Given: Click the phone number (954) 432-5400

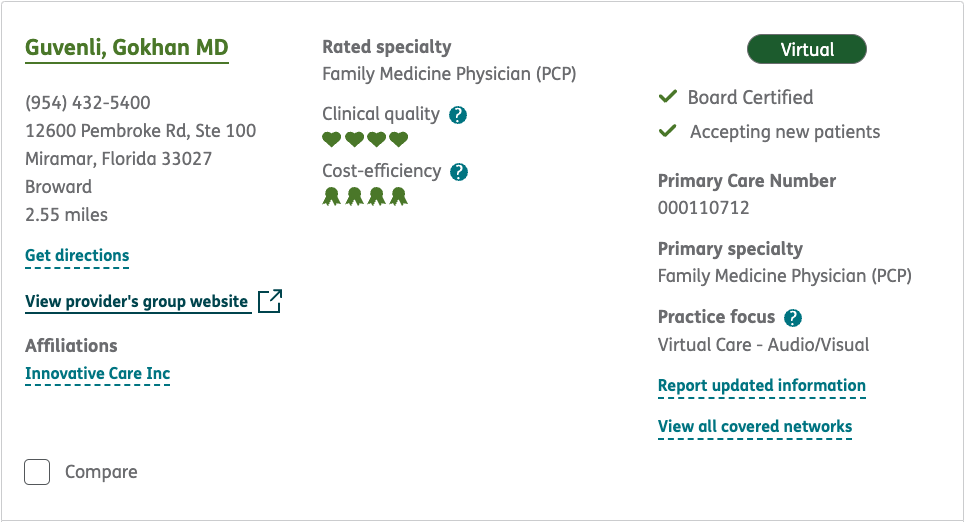Looking at the screenshot, I should coord(88,103).
